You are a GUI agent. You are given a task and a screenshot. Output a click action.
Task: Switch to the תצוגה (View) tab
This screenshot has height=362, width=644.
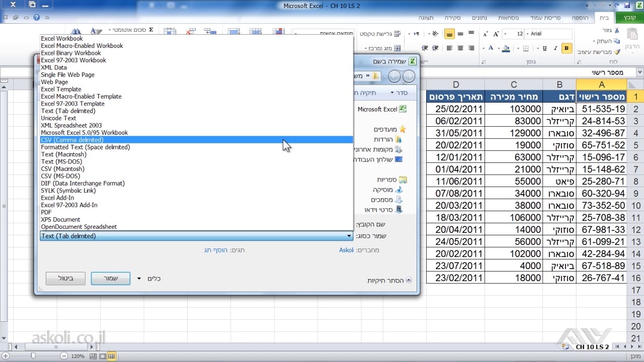click(x=426, y=18)
